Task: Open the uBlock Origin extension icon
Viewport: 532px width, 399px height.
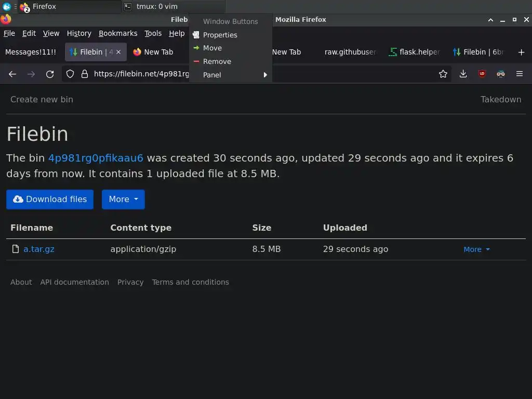Action: point(482,74)
